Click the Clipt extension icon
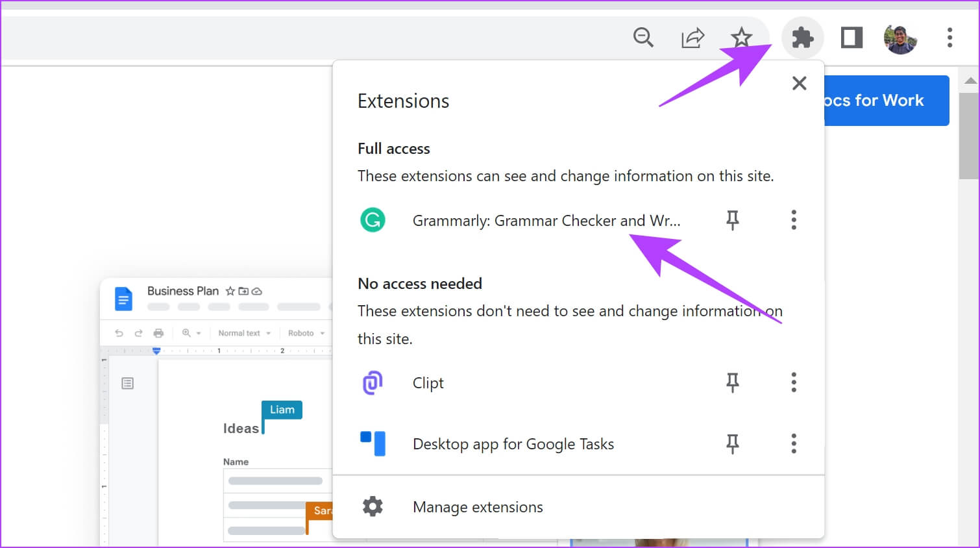 [373, 382]
